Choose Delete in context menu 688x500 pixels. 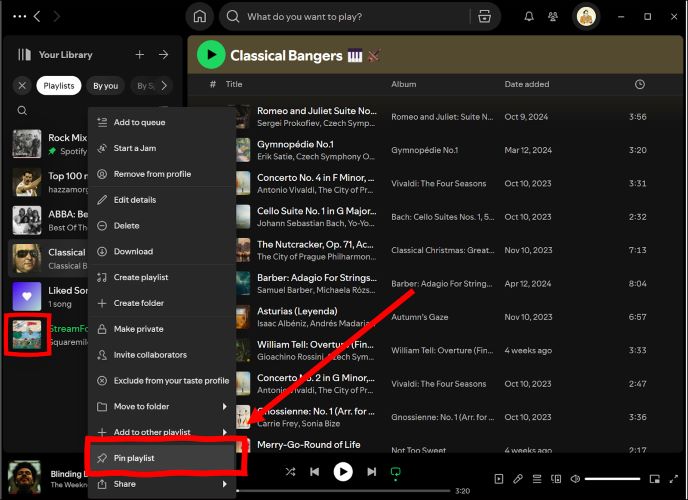point(162,226)
